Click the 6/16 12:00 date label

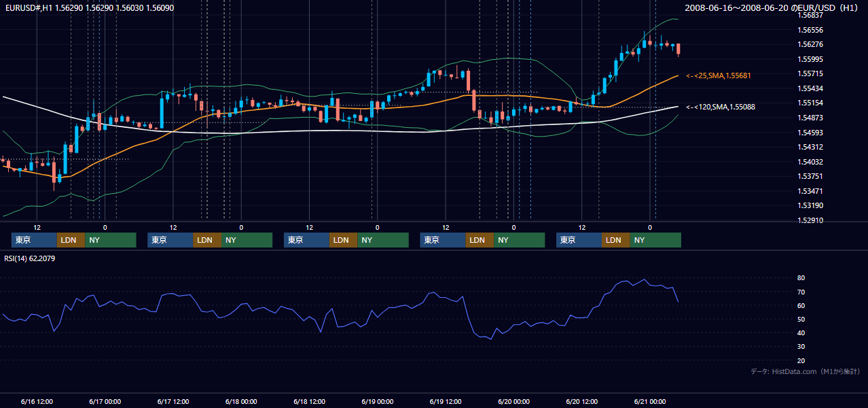click(37, 402)
